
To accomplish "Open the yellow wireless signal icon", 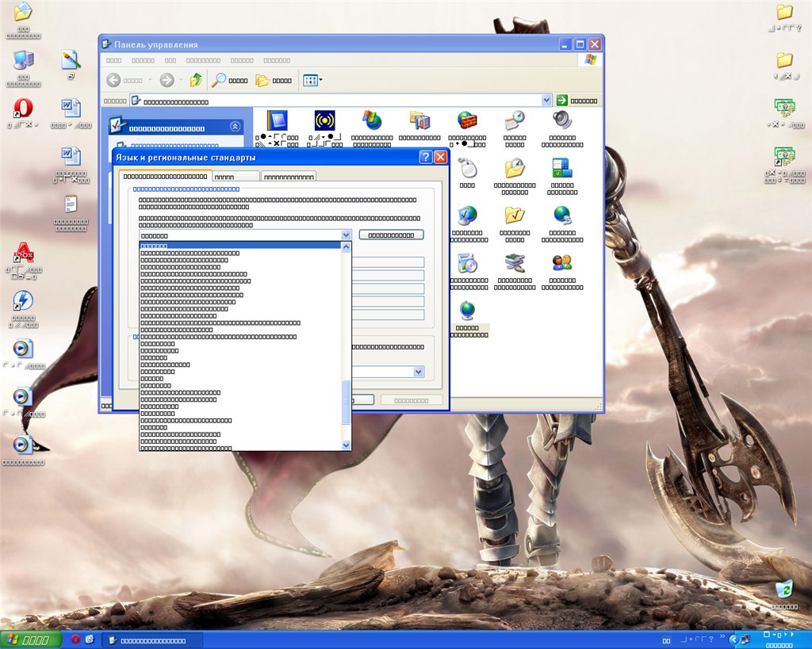I will pyautogui.click(x=324, y=120).
